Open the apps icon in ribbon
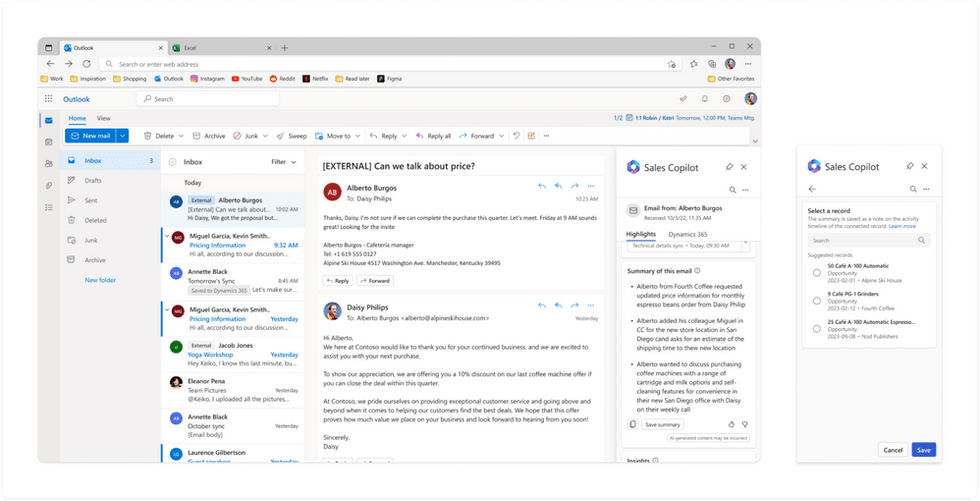This screenshot has width=980, height=501. pos(531,136)
